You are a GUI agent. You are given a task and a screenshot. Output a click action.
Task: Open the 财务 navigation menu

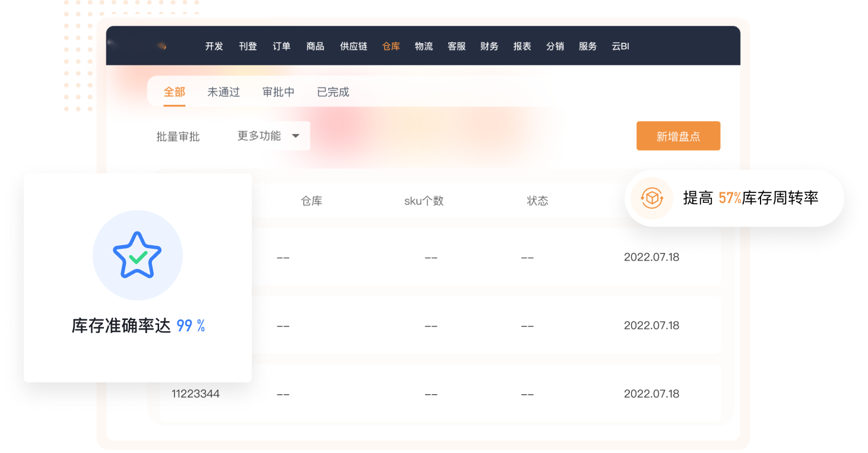(489, 46)
